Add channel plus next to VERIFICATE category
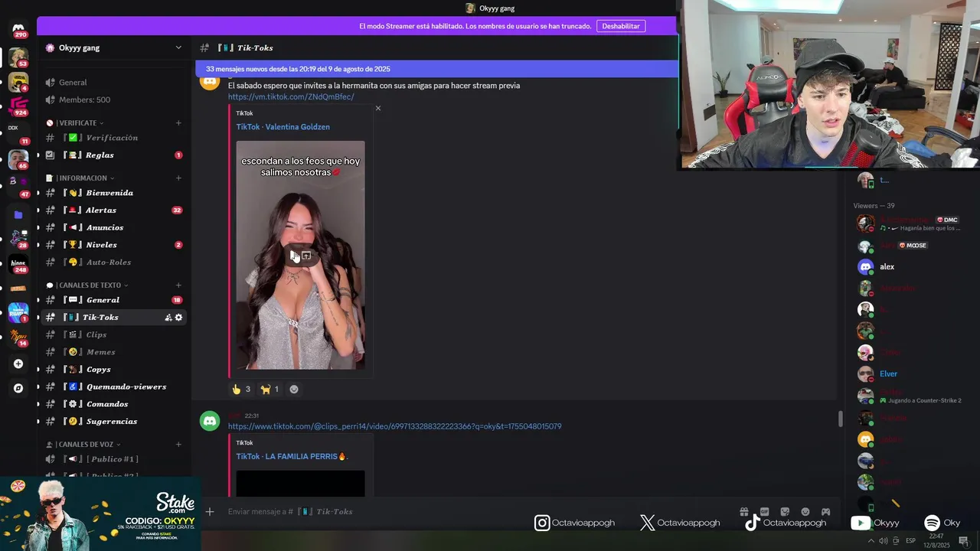The image size is (980, 551). (x=178, y=122)
